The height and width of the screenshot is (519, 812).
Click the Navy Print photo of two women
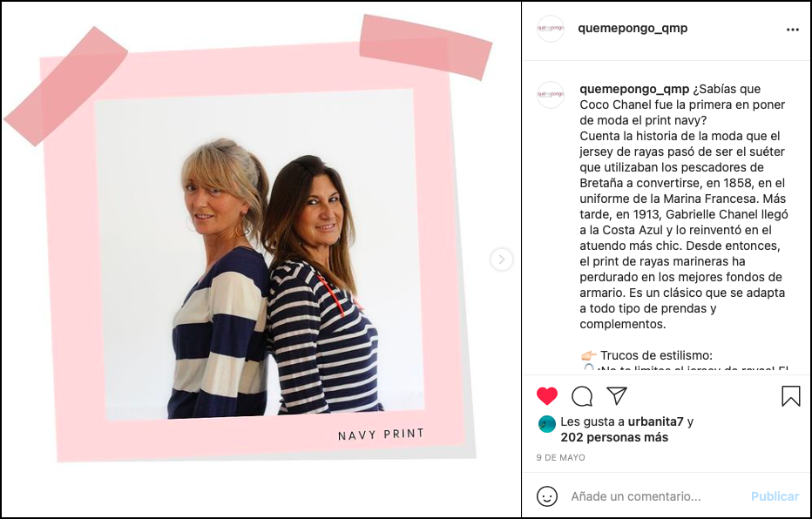pyautogui.click(x=259, y=253)
